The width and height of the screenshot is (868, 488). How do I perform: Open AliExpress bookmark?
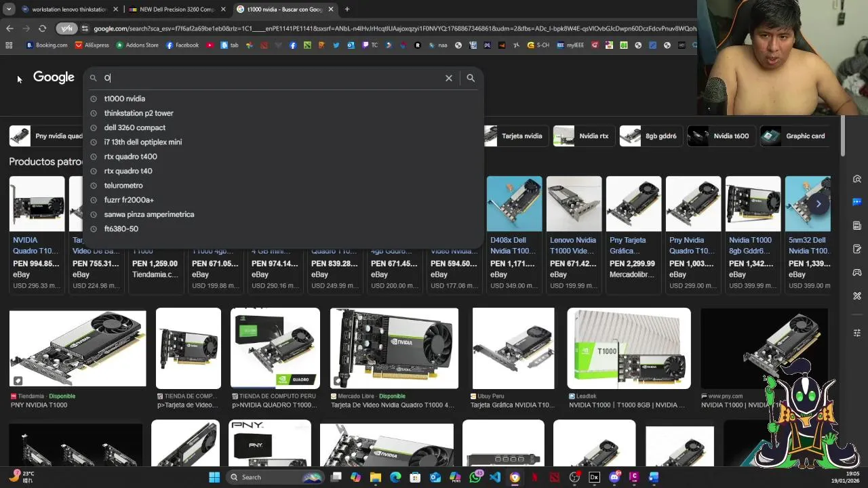(92, 45)
